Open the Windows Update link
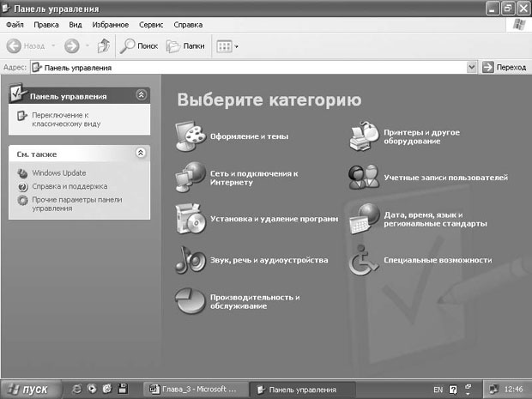The image size is (532, 399). point(58,173)
